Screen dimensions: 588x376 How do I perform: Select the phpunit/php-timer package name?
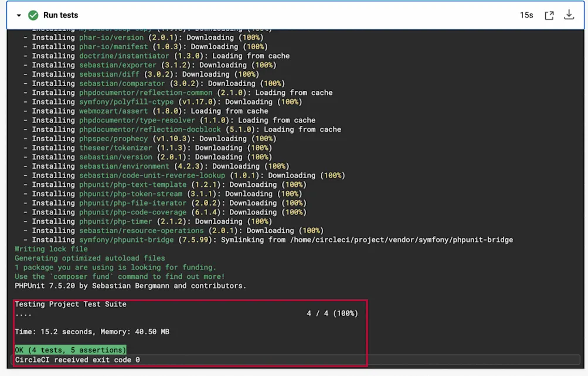click(x=115, y=221)
